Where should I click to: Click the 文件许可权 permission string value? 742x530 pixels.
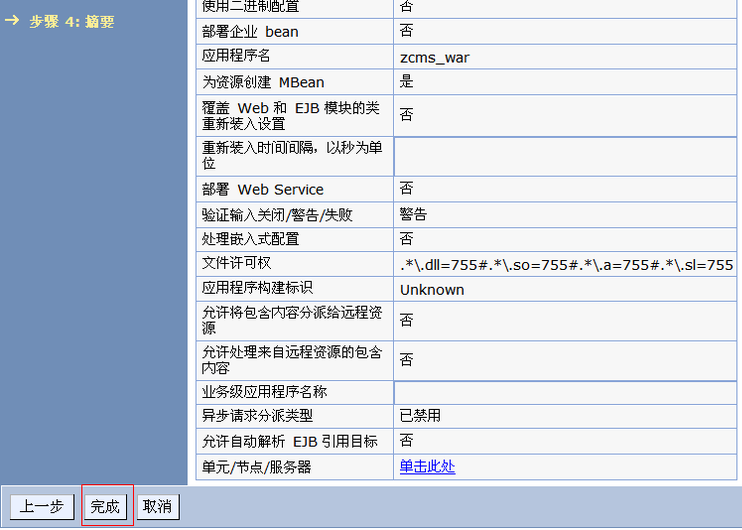[x=566, y=265]
